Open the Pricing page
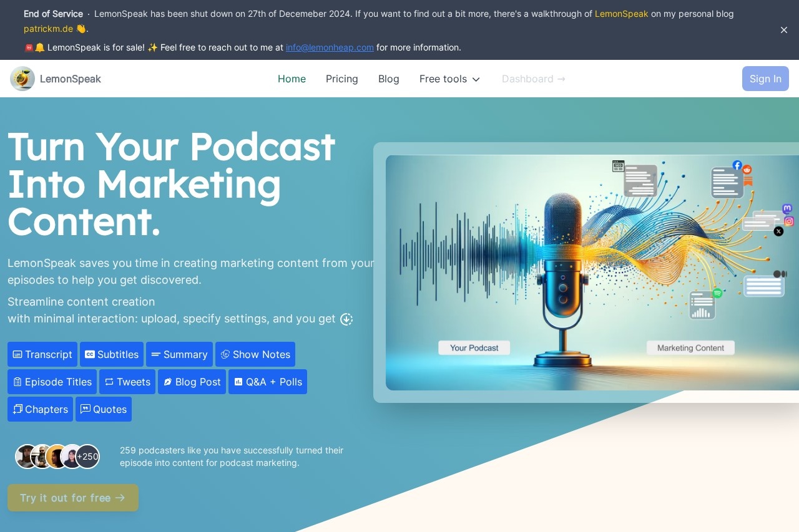Image resolution: width=799 pixels, height=532 pixels. click(x=342, y=79)
